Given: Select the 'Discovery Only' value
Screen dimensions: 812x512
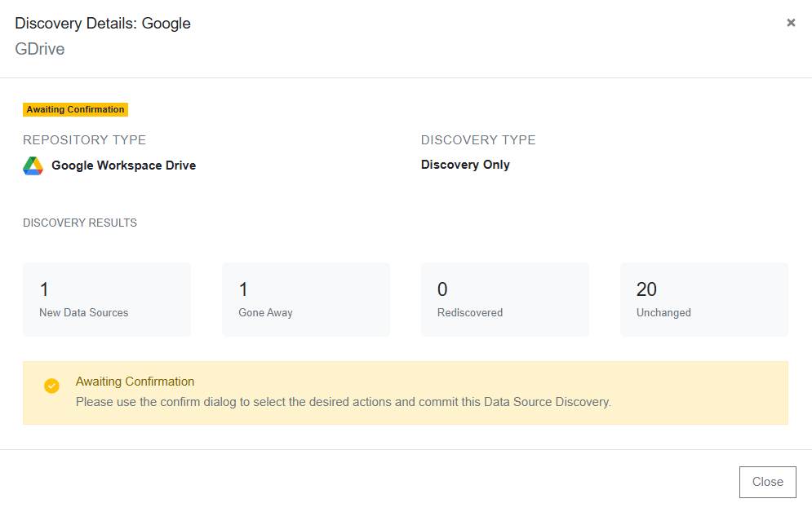Looking at the screenshot, I should pyautogui.click(x=465, y=165).
